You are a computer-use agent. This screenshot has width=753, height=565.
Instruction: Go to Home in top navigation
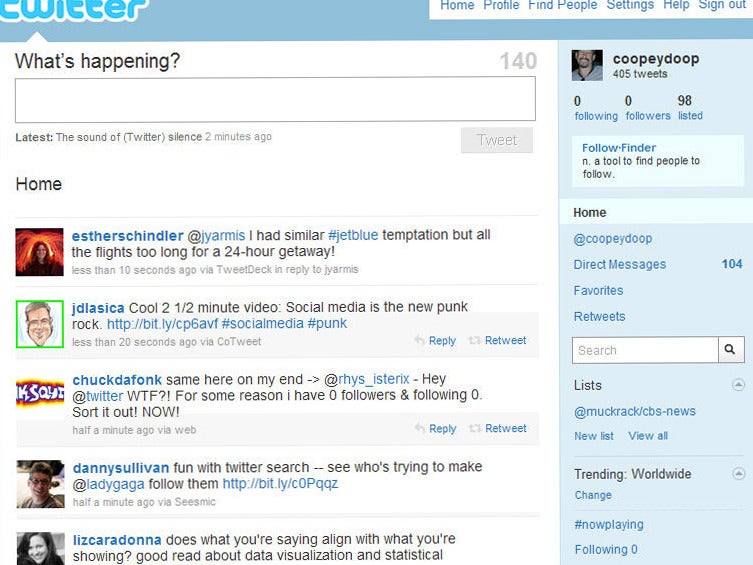[x=457, y=5]
